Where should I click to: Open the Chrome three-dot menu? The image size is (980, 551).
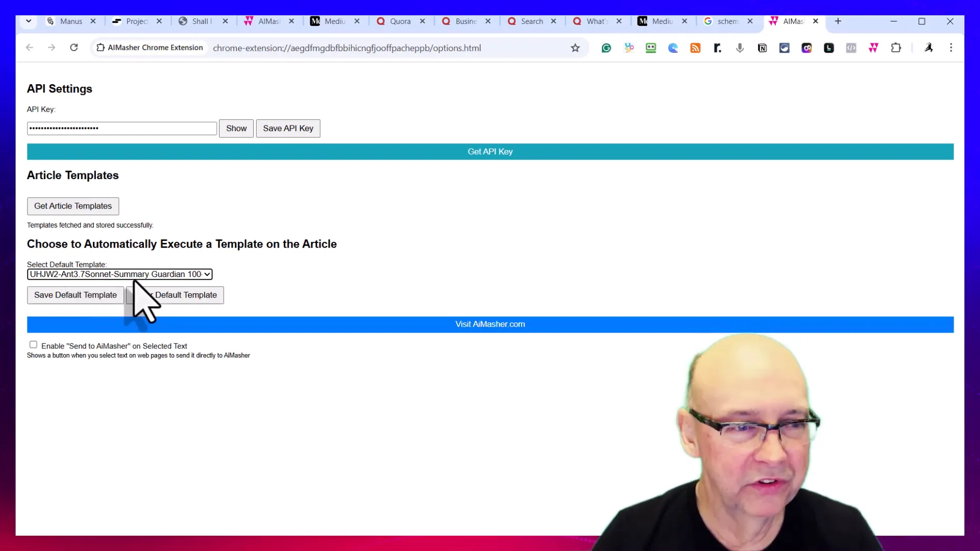pyautogui.click(x=951, y=48)
